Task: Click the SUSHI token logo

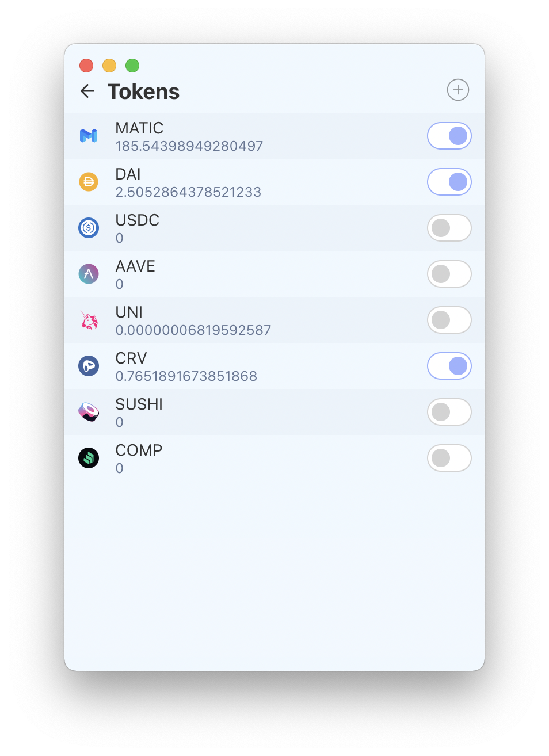Action: coord(89,412)
